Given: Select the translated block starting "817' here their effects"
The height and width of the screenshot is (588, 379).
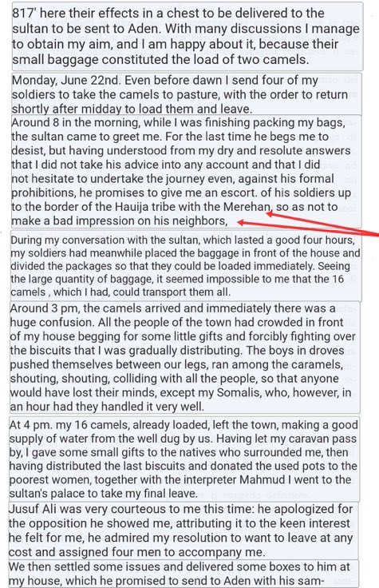Looking at the screenshot, I should 188,36.
